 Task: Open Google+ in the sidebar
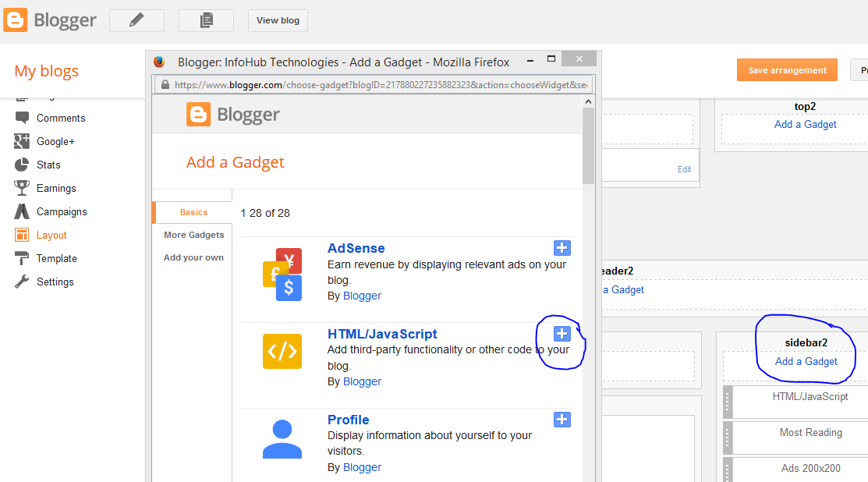coord(55,142)
